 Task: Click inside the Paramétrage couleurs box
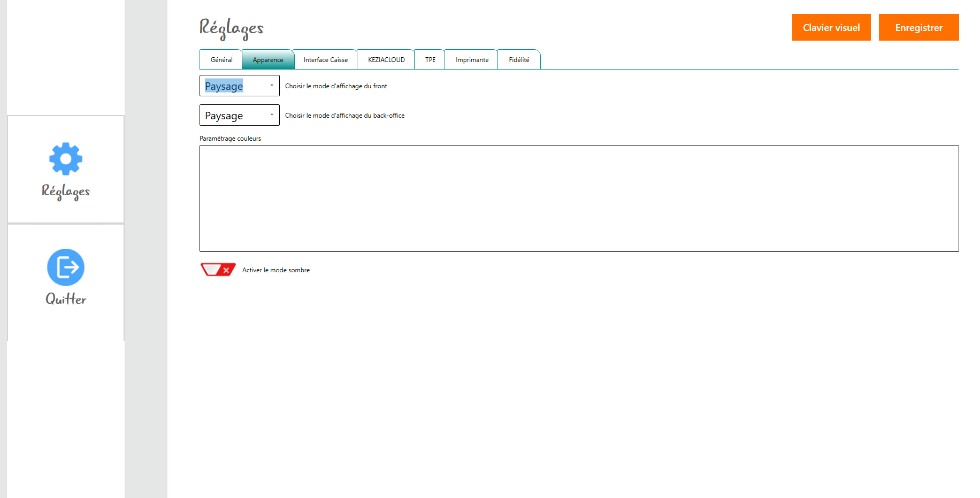[x=579, y=198]
